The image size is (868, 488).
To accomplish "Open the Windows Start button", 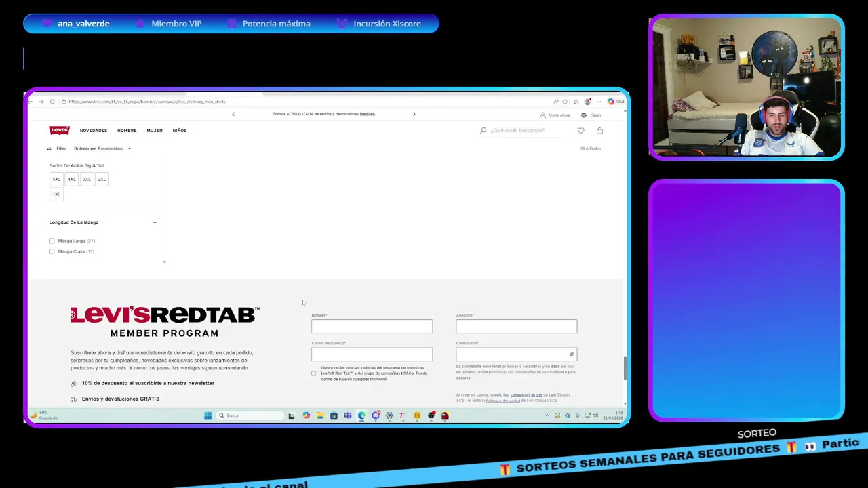I will (x=208, y=415).
